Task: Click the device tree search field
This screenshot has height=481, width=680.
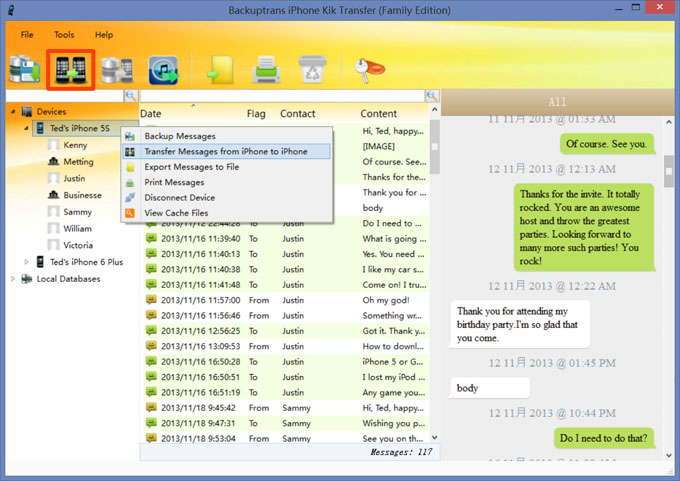Action: [65, 95]
